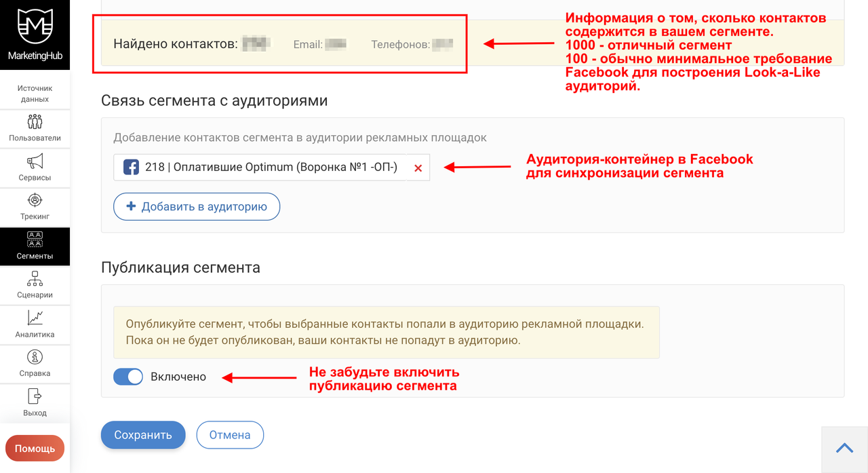This screenshot has width=868, height=473.
Task: Open the Помощь help button
Action: coord(35,449)
